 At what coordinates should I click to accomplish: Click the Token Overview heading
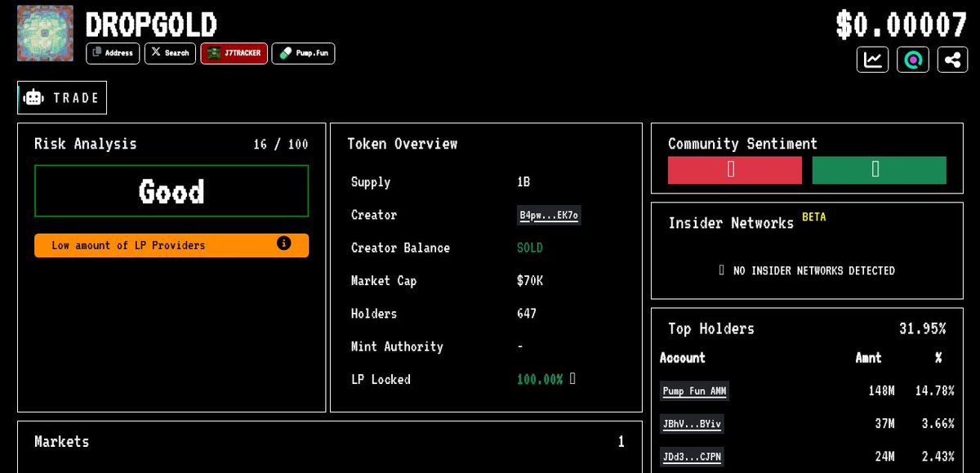click(x=402, y=144)
